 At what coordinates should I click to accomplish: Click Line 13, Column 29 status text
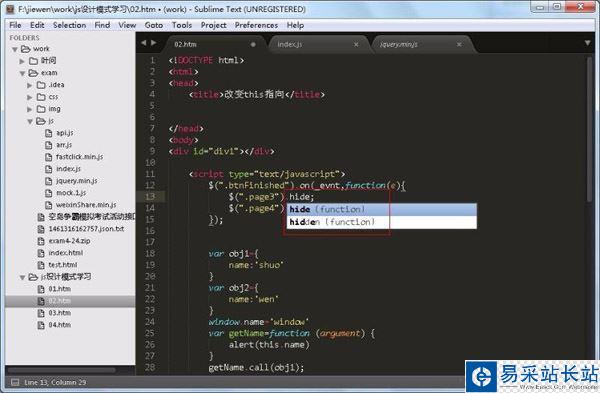point(55,382)
